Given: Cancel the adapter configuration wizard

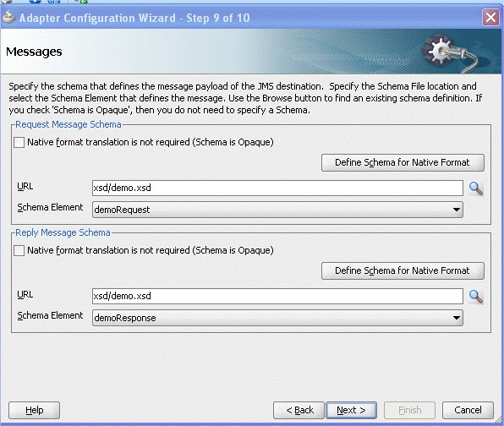Looking at the screenshot, I should (x=468, y=410).
